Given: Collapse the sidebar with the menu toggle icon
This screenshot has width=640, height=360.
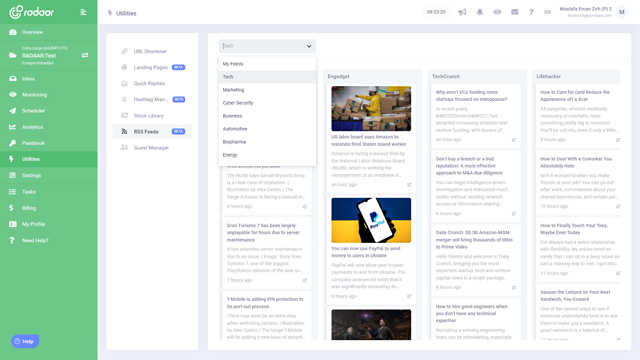Looking at the screenshot, I should 84,12.
